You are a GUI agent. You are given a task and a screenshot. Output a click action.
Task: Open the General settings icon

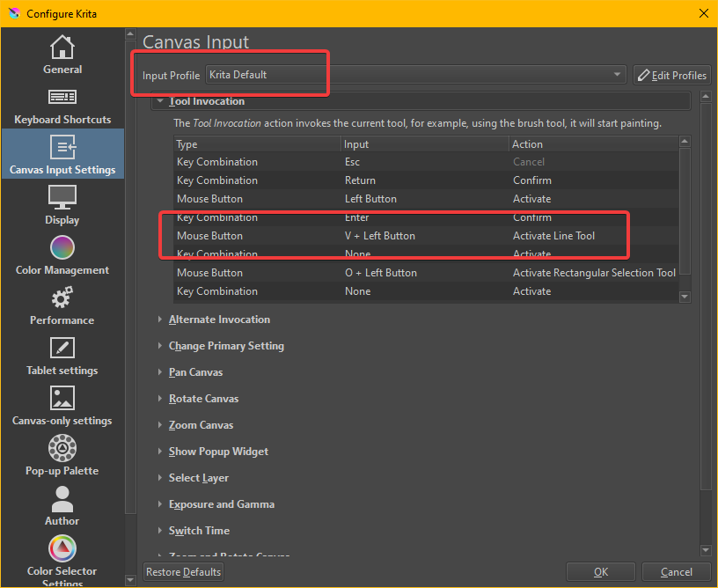(62, 48)
